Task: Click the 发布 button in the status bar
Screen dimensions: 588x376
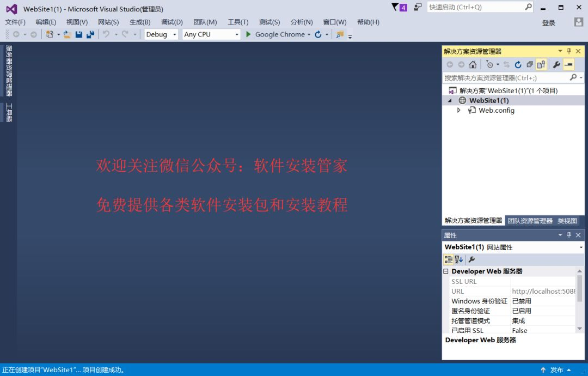Action: coord(556,369)
